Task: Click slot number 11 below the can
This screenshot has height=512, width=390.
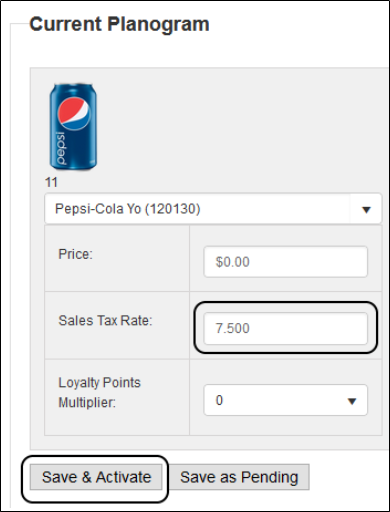Action: 51,182
